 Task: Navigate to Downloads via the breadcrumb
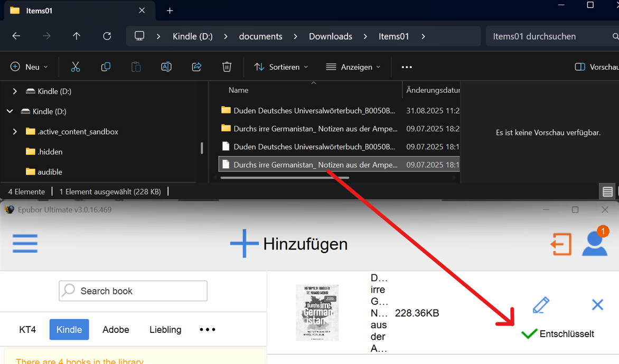(330, 36)
